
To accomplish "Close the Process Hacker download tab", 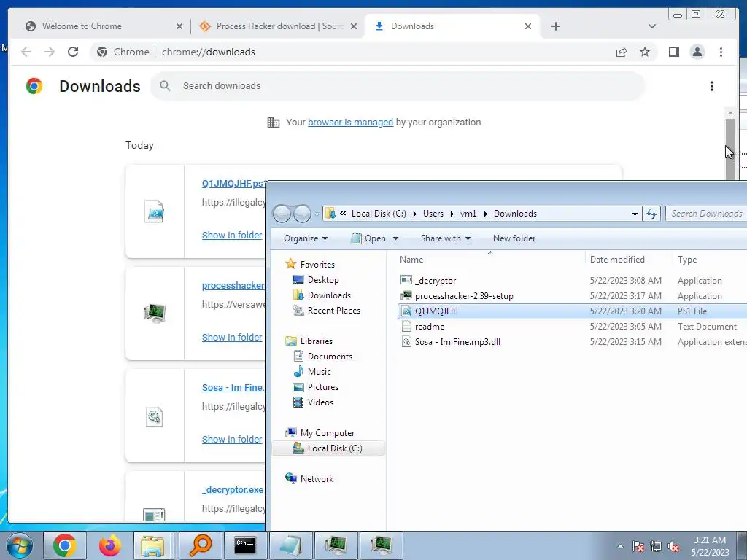I will 354,26.
